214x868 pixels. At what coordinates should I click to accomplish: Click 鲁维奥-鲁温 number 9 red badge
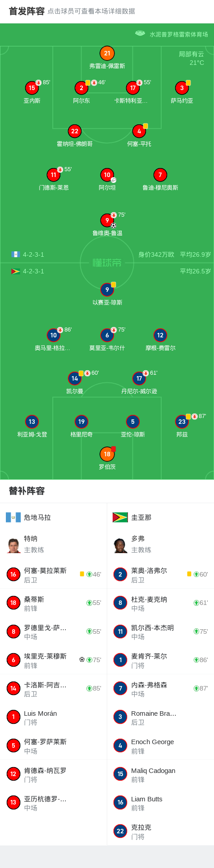pyautogui.click(x=107, y=220)
